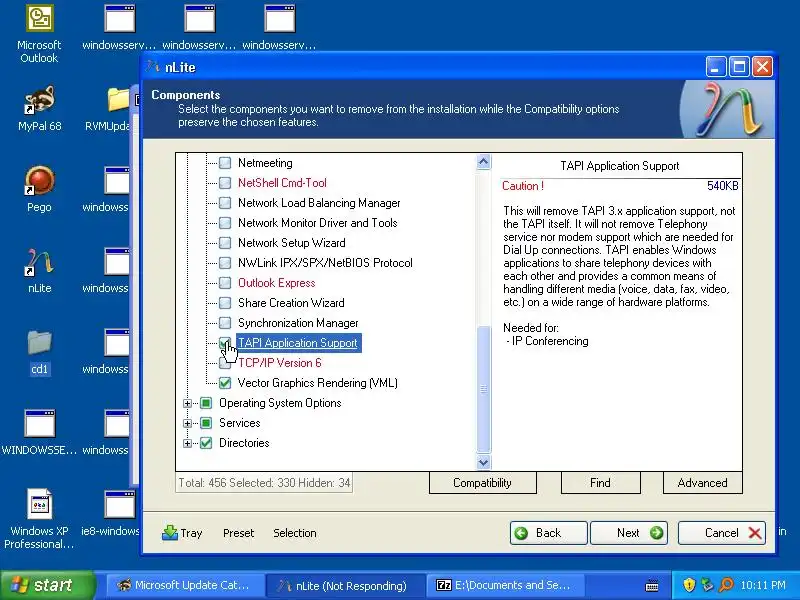The height and width of the screenshot is (600, 800).
Task: Select the Outlook Express tree label
Action: [x=277, y=283]
